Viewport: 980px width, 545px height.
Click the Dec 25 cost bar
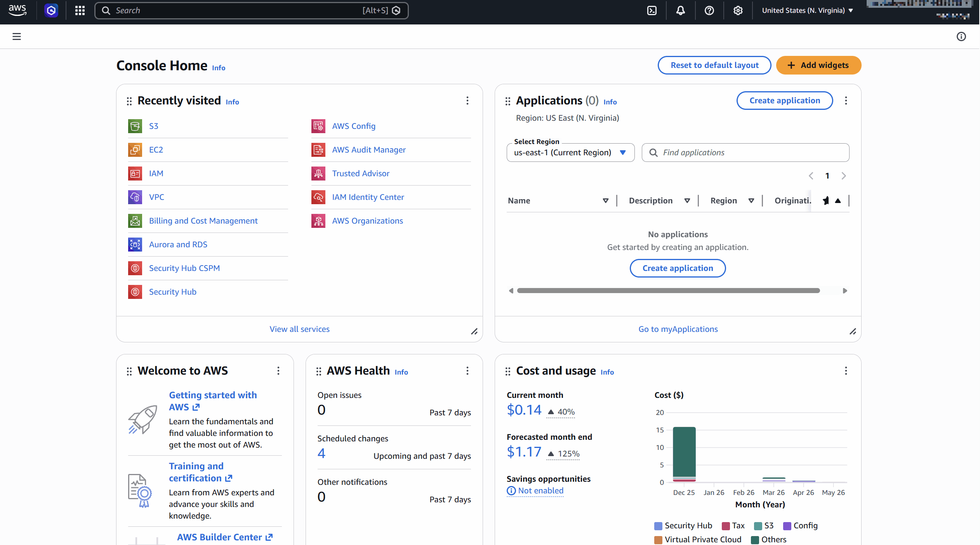tap(684, 455)
